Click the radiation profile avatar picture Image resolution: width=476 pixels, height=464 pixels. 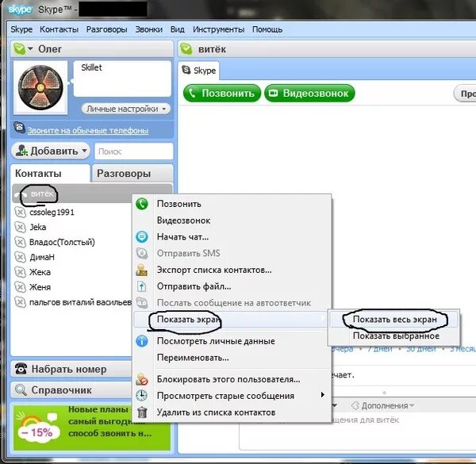[x=40, y=87]
